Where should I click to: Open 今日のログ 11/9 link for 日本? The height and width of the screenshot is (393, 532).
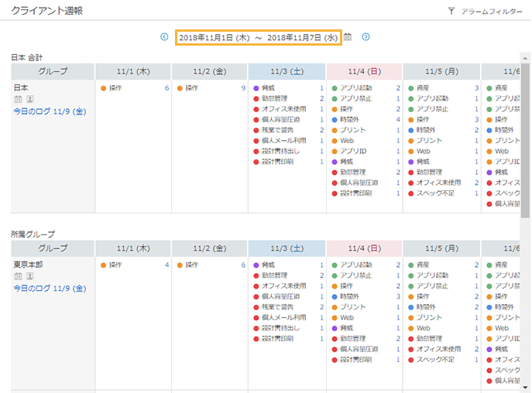[50, 111]
